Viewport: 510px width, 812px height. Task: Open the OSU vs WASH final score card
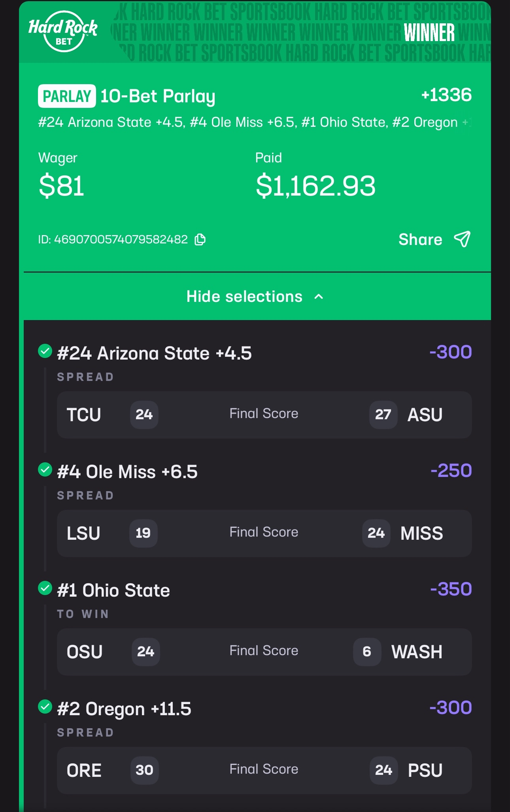point(264,652)
